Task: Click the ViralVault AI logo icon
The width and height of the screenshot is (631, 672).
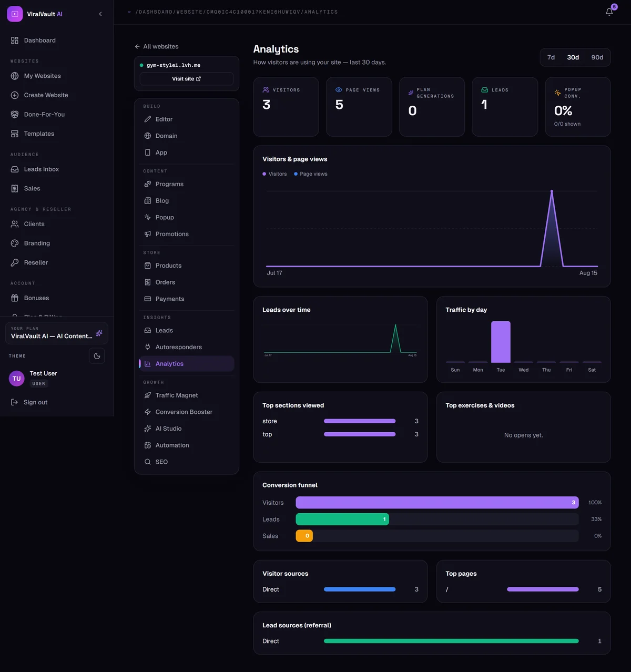Action: (x=15, y=14)
